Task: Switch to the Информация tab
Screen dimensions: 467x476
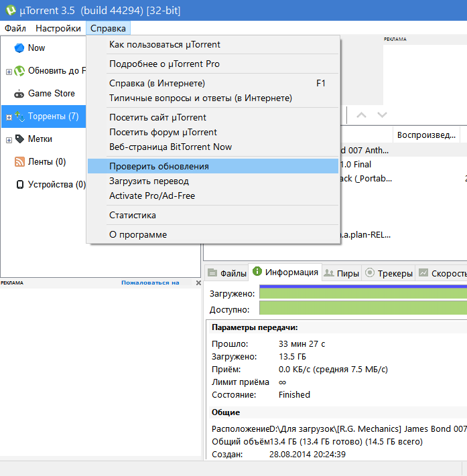Action: (x=285, y=272)
